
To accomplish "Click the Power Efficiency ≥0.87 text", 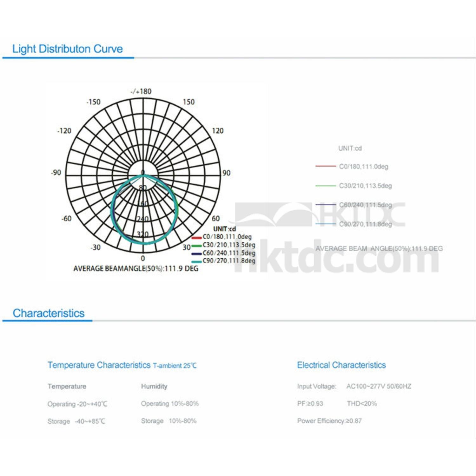I will pyautogui.click(x=329, y=421).
